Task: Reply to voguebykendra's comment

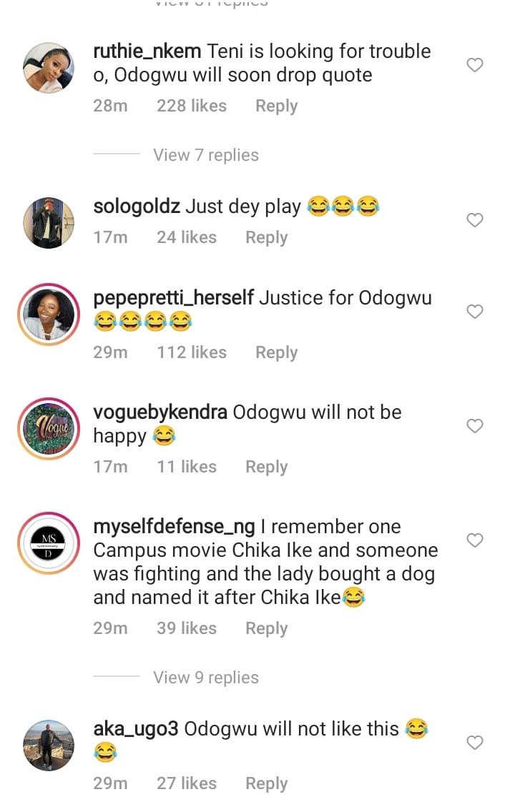Action: coord(266,467)
